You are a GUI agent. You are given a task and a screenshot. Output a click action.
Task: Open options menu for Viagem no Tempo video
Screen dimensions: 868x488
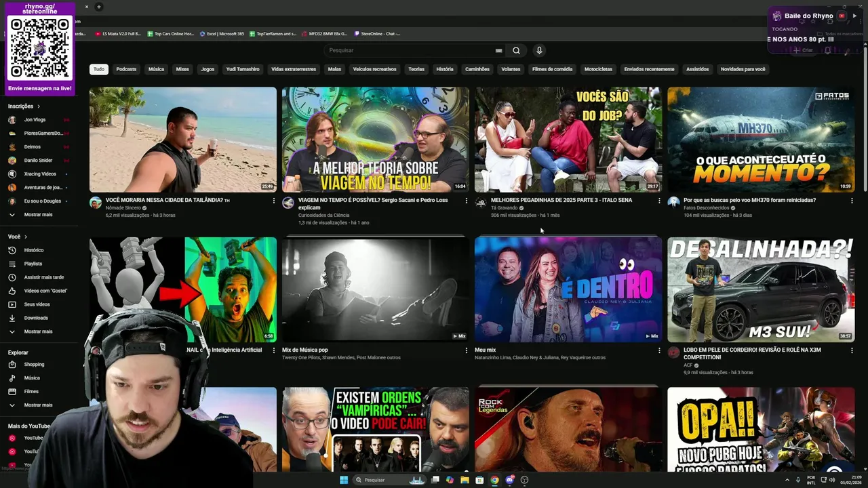tap(466, 201)
